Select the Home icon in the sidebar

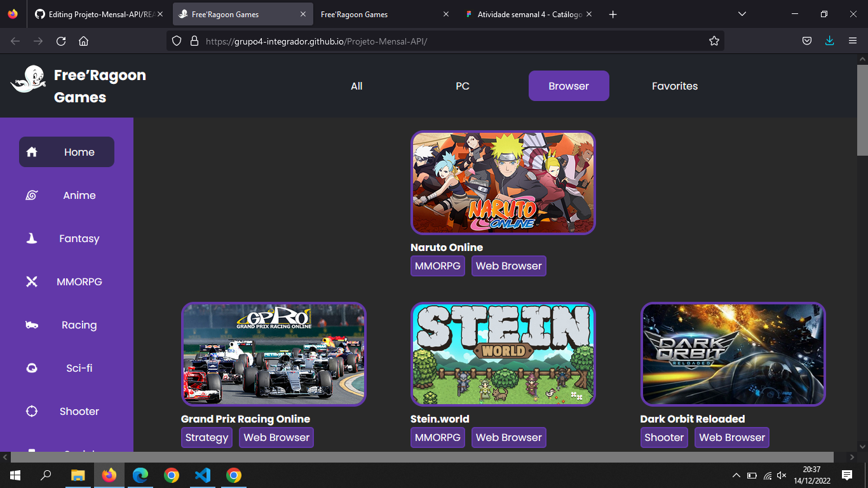[32, 152]
